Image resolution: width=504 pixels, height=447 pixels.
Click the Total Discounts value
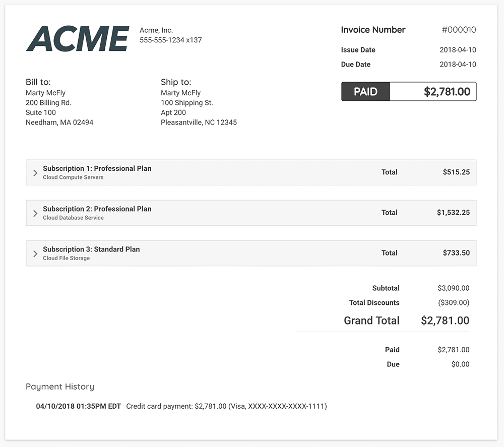(454, 303)
